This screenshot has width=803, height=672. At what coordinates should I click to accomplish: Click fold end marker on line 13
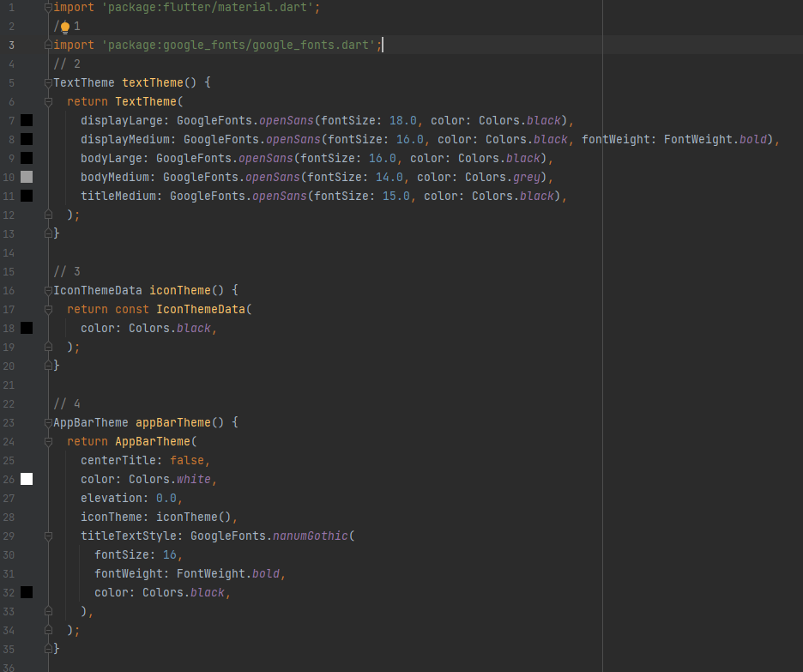click(48, 233)
